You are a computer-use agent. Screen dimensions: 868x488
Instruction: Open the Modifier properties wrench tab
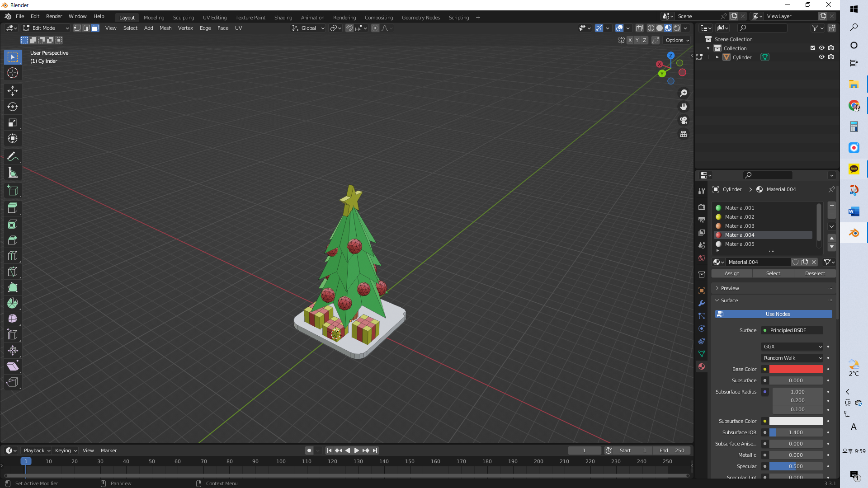702,303
